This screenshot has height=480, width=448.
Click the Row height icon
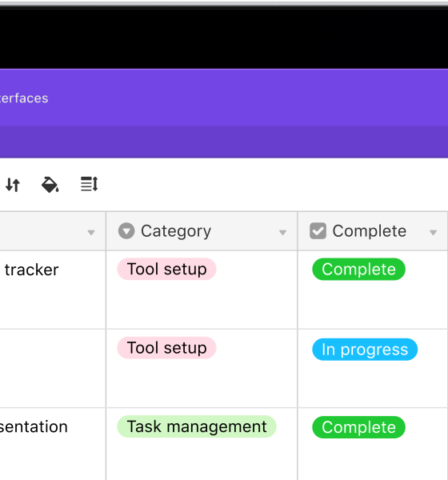[89, 184]
